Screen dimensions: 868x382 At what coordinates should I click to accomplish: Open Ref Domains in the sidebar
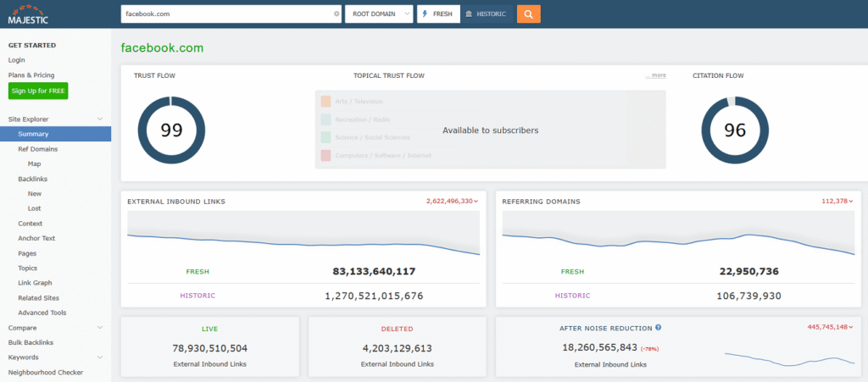(x=37, y=149)
